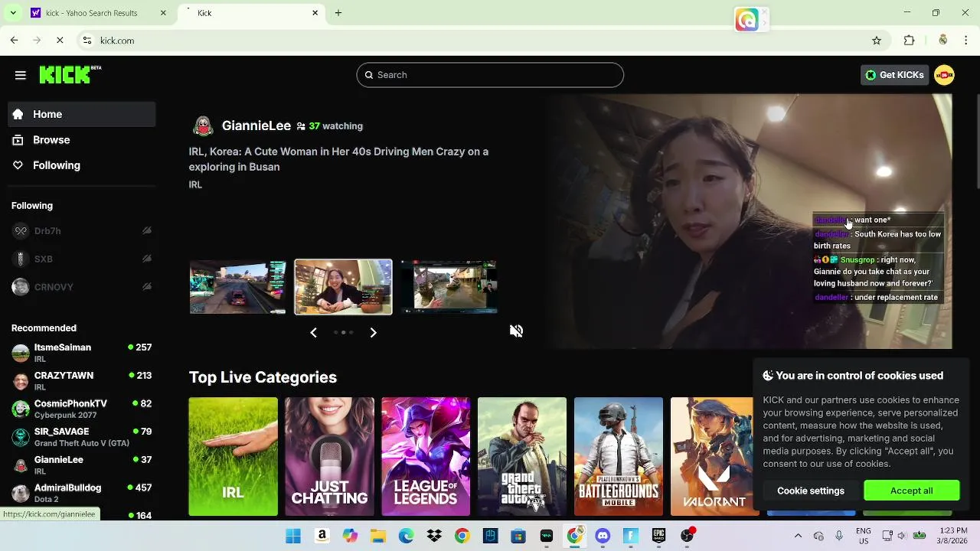Show hidden system tray icons
This screenshot has width=980, height=551.
[x=798, y=536]
